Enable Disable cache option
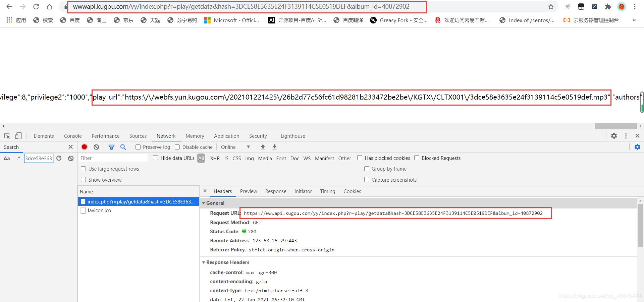The image size is (644, 302). (x=177, y=147)
